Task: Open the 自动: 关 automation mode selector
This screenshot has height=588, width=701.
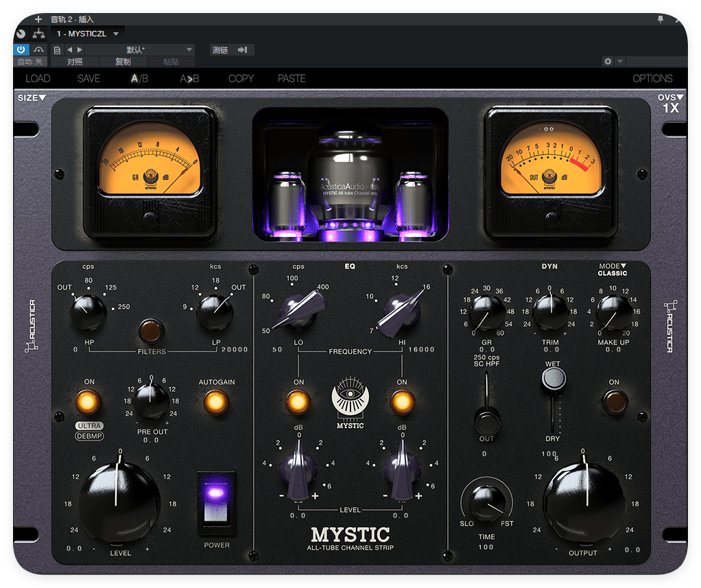Action: coord(30,62)
